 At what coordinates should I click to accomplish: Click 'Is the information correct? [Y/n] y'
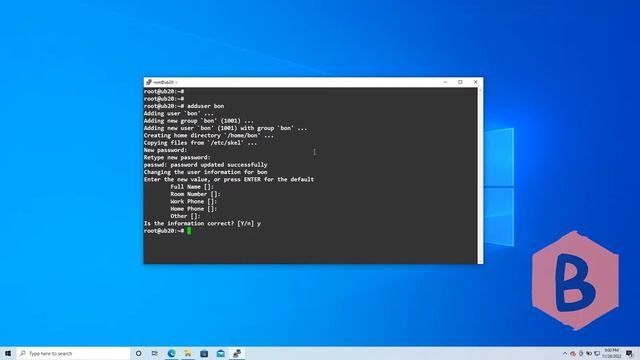(202, 224)
